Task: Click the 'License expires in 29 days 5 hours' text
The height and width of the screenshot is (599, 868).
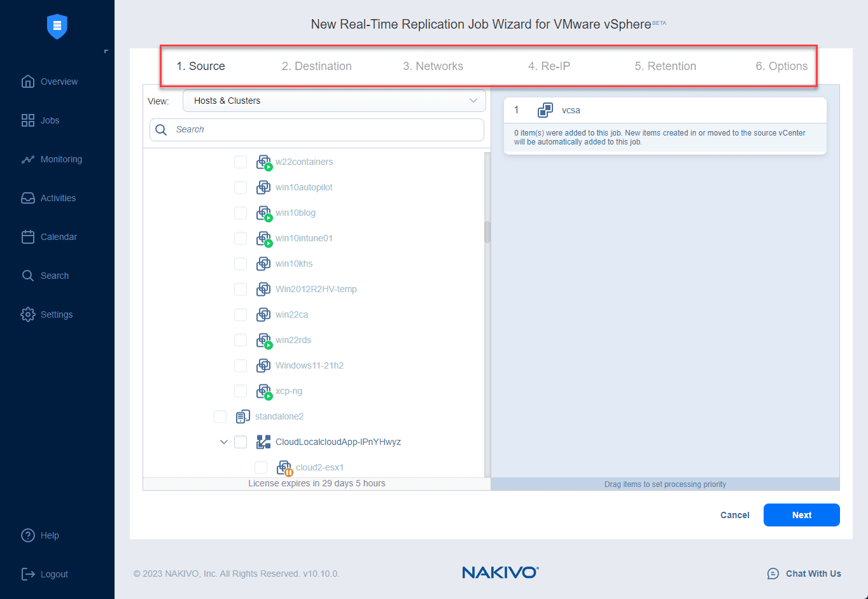Action: [x=317, y=483]
